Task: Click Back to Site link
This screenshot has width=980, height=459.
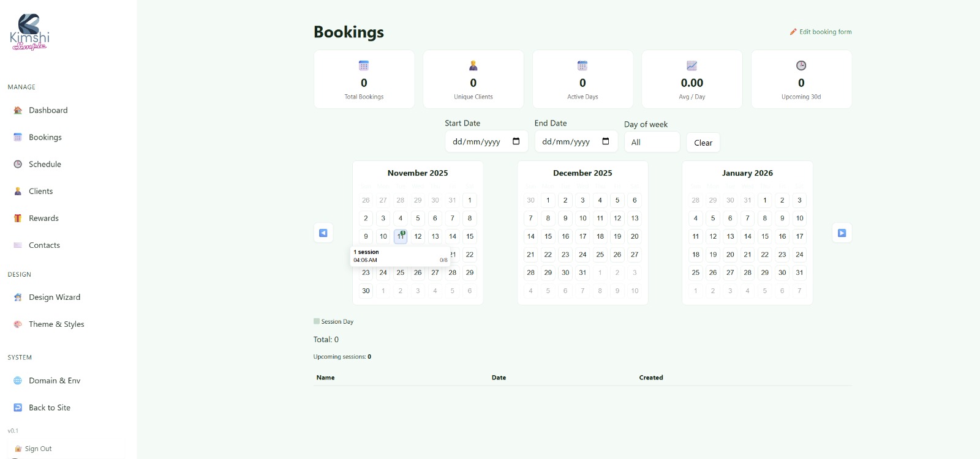Action: click(50, 407)
